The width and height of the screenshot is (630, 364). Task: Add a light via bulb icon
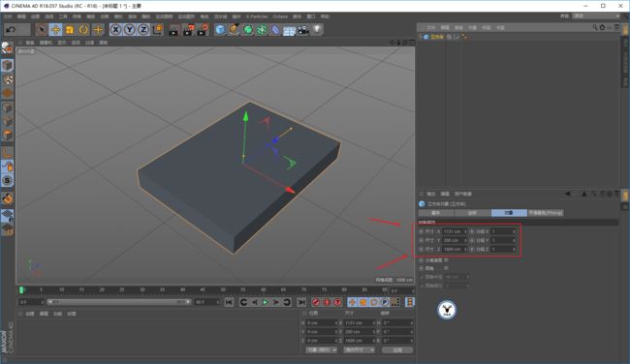[317, 30]
